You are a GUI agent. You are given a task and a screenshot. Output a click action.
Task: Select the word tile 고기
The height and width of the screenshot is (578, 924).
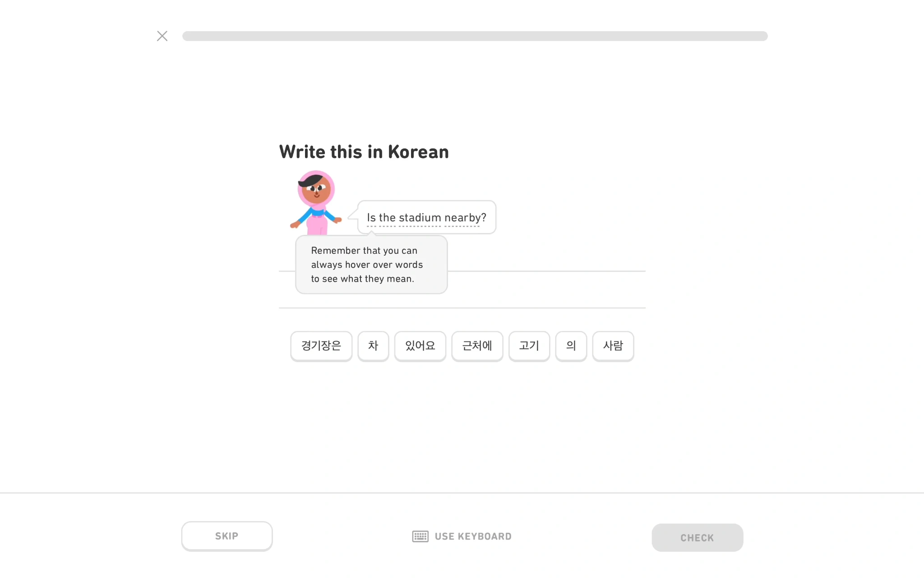point(529,346)
